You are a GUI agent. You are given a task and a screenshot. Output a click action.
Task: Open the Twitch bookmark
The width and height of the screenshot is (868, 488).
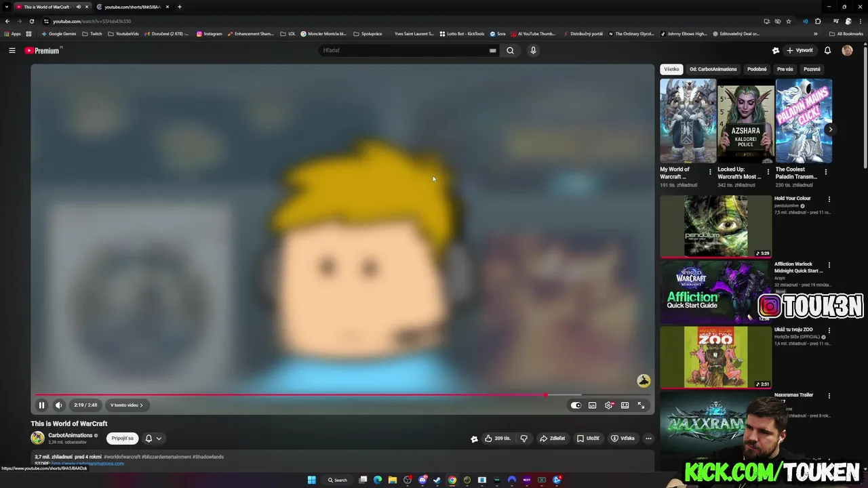(x=92, y=34)
